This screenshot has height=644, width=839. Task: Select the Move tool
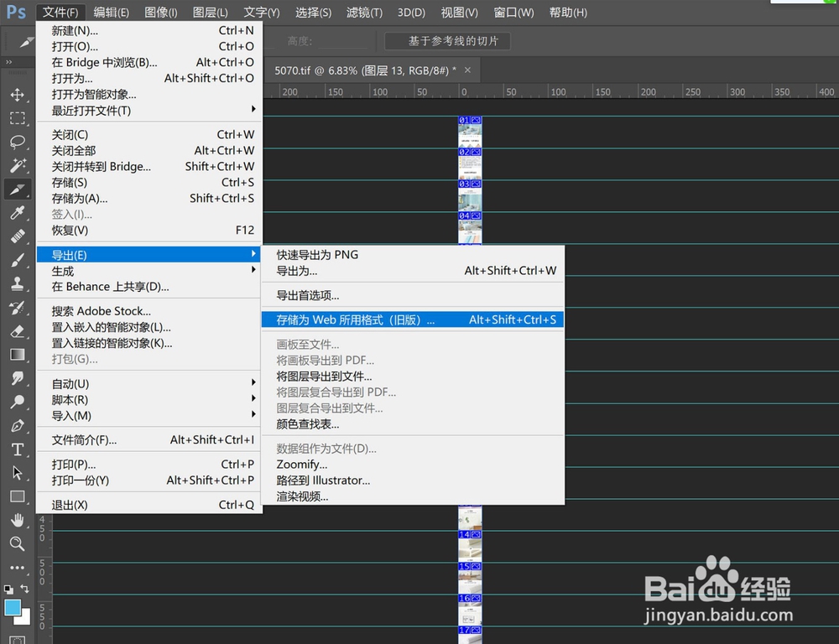[18, 95]
